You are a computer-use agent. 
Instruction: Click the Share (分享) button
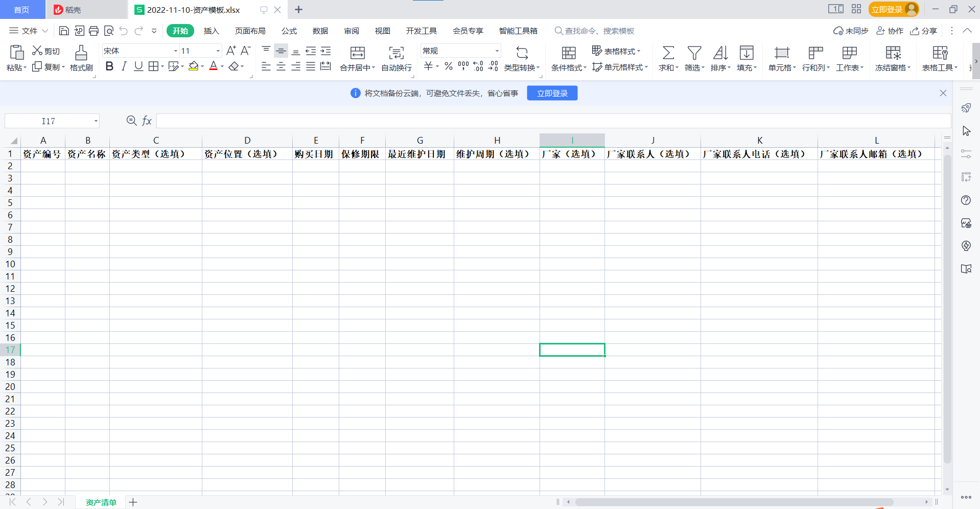(924, 31)
